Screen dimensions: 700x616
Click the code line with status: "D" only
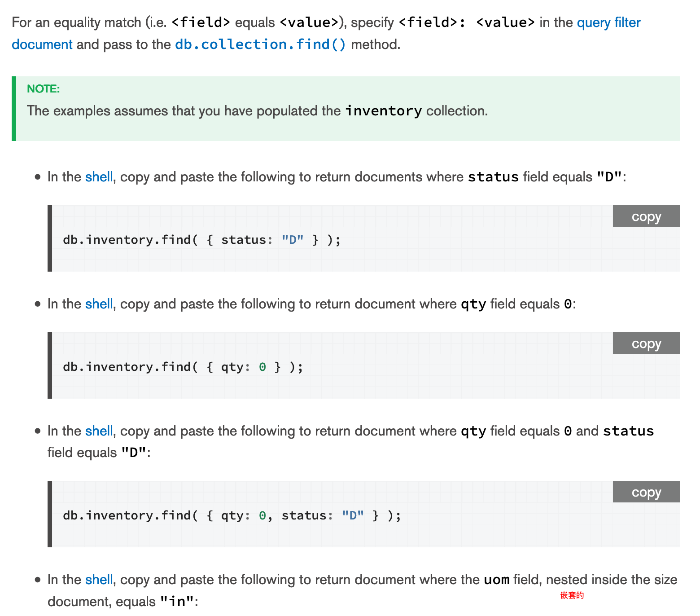(202, 240)
